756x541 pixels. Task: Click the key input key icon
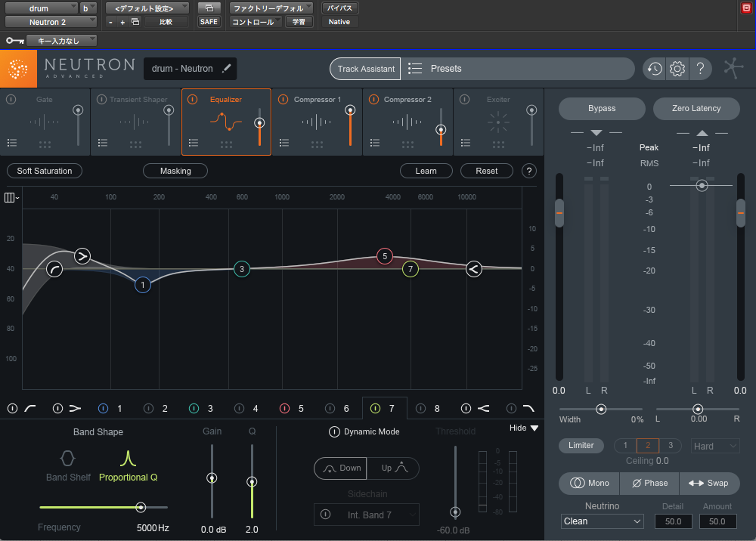click(x=15, y=41)
